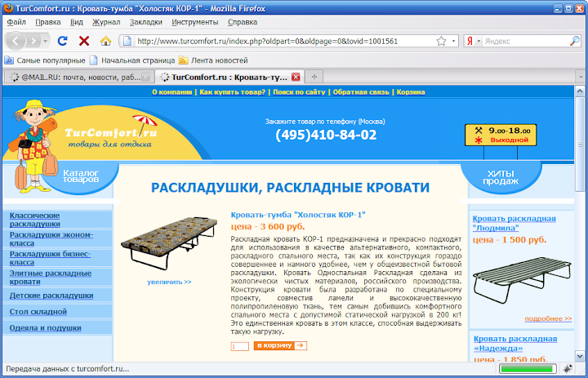This screenshot has height=378, width=588.
Task: Click the Яндекс search field
Action: (x=526, y=42)
